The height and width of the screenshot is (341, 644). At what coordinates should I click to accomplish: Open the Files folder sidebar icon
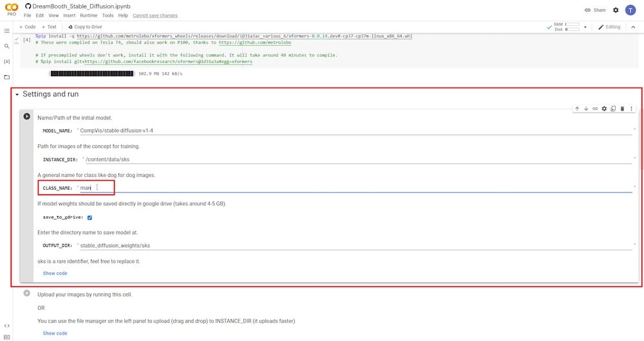pos(6,77)
